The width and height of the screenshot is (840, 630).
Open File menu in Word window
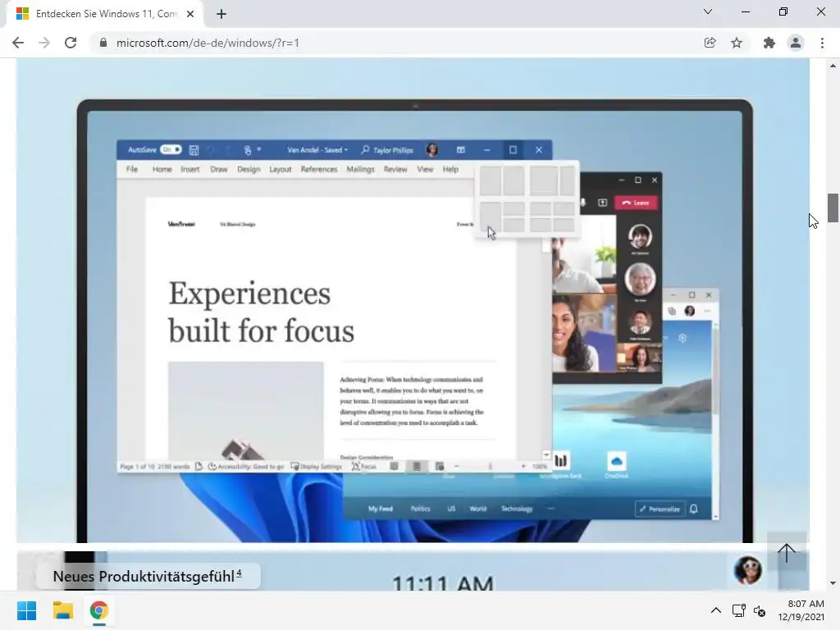pos(132,169)
